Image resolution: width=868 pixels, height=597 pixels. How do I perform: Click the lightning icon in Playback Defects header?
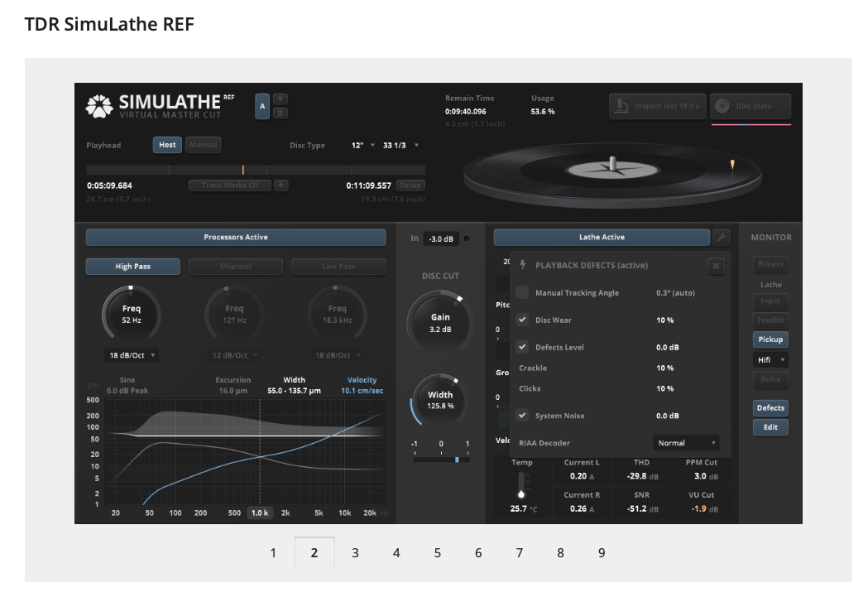[x=523, y=265]
